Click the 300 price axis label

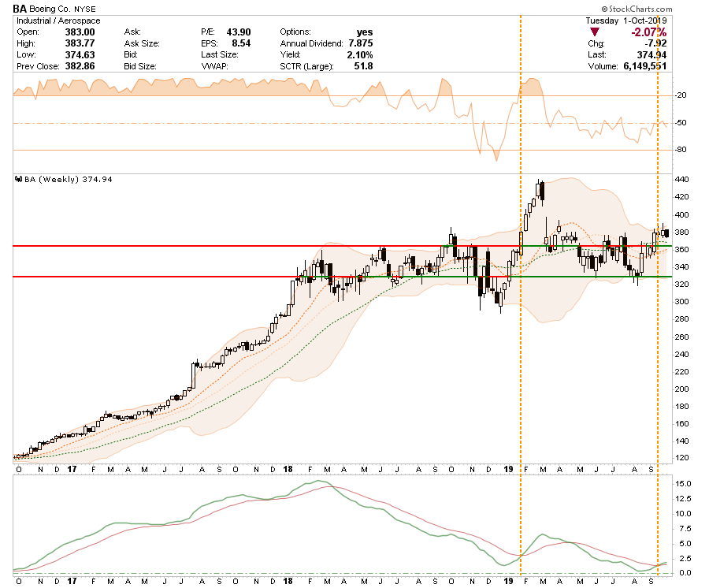(682, 302)
